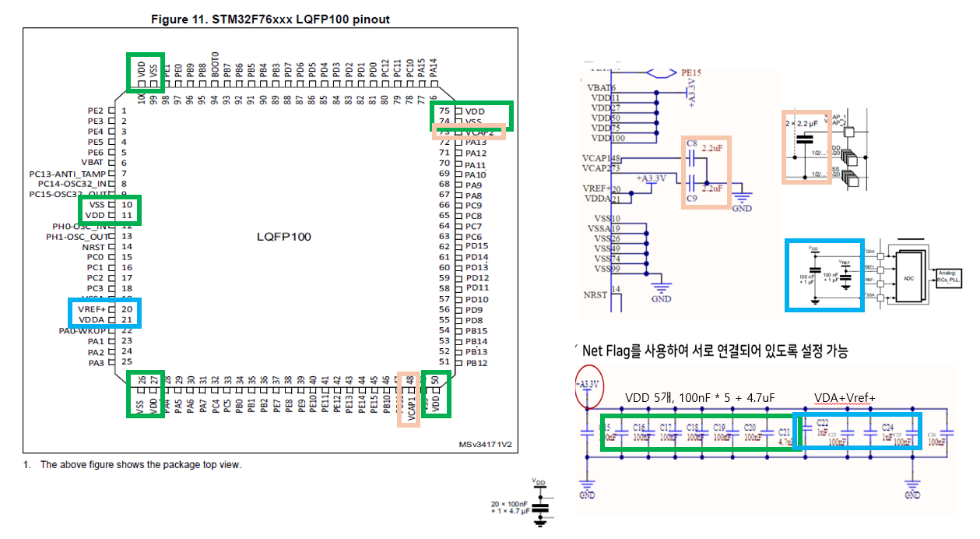Image resolution: width=980 pixels, height=539 pixels.
Task: Select the 'PC3' pin label
Action: 96,288
